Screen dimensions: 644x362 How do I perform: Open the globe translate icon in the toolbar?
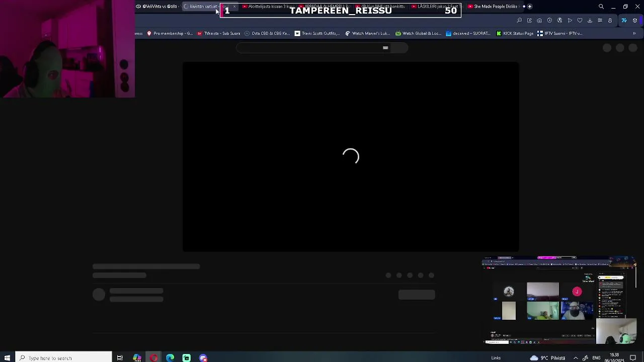point(559,21)
